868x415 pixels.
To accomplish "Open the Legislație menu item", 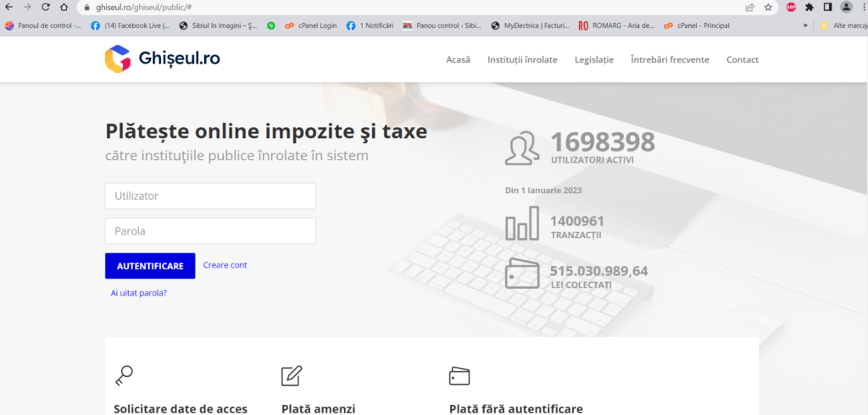I will point(594,60).
